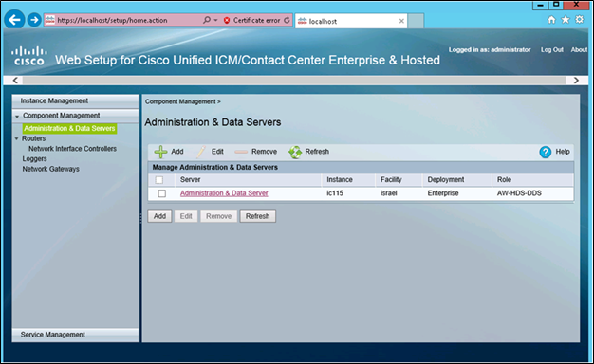Collapse Component Management arrow
Screen dimensions: 594x364
coord(17,117)
